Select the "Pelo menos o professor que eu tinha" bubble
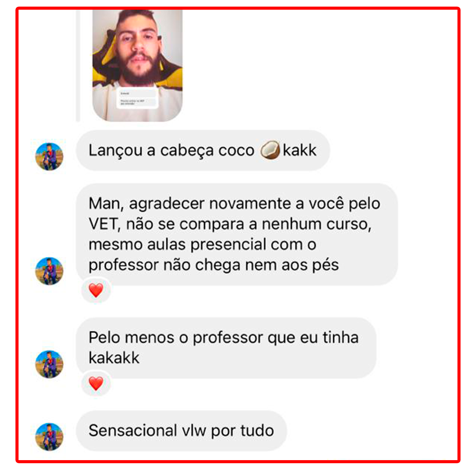The height and width of the screenshot is (476, 476). 226,348
